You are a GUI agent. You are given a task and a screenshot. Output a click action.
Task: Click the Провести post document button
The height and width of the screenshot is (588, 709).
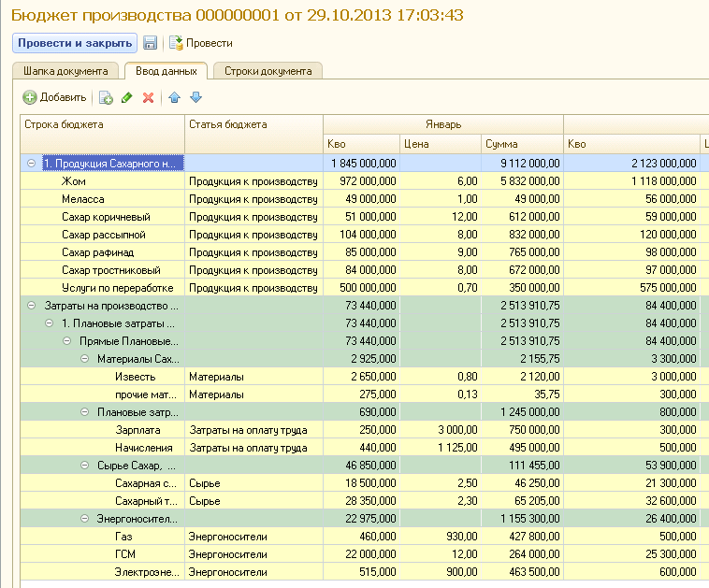(201, 43)
